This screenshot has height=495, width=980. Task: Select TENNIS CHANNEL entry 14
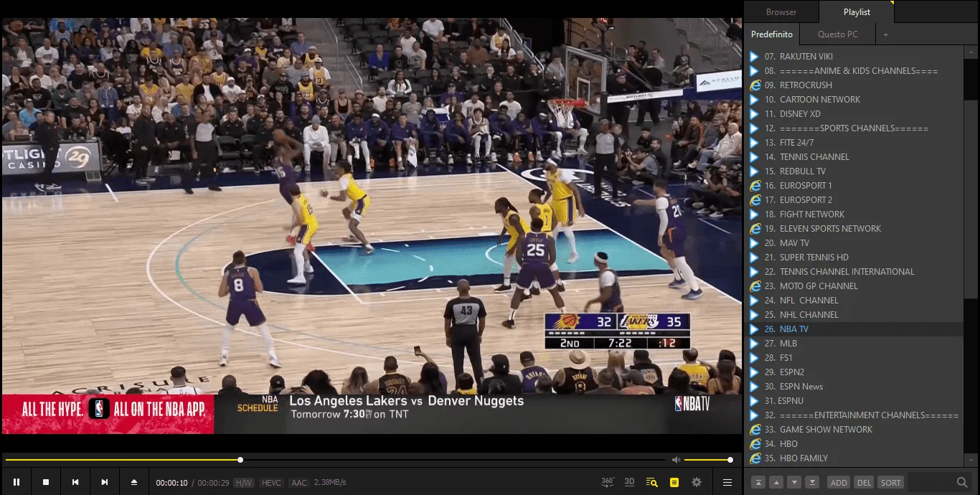click(x=854, y=156)
